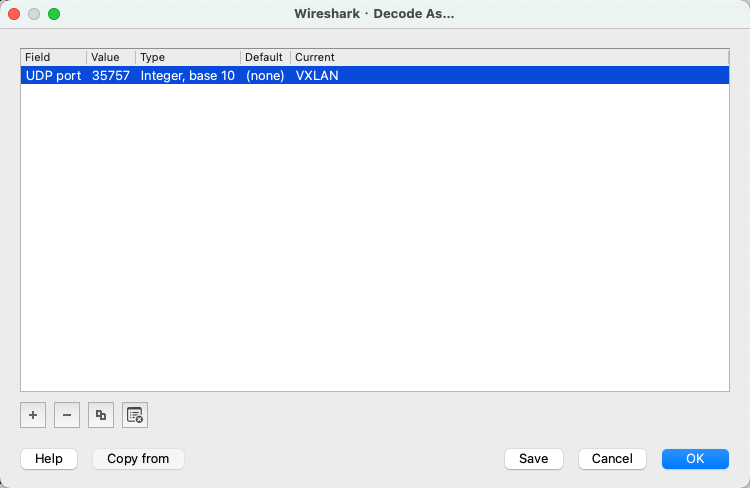Close the Decode As window
The image size is (750, 488).
pyautogui.click(x=14, y=14)
